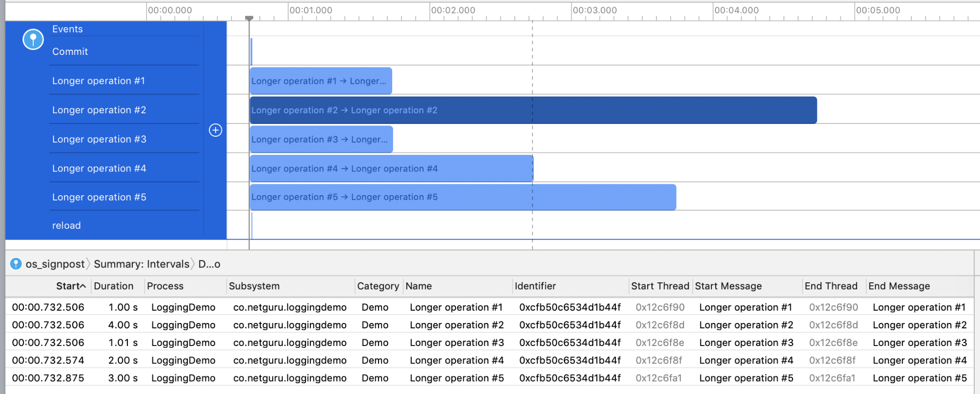Click the Identifier column header

coord(535,286)
